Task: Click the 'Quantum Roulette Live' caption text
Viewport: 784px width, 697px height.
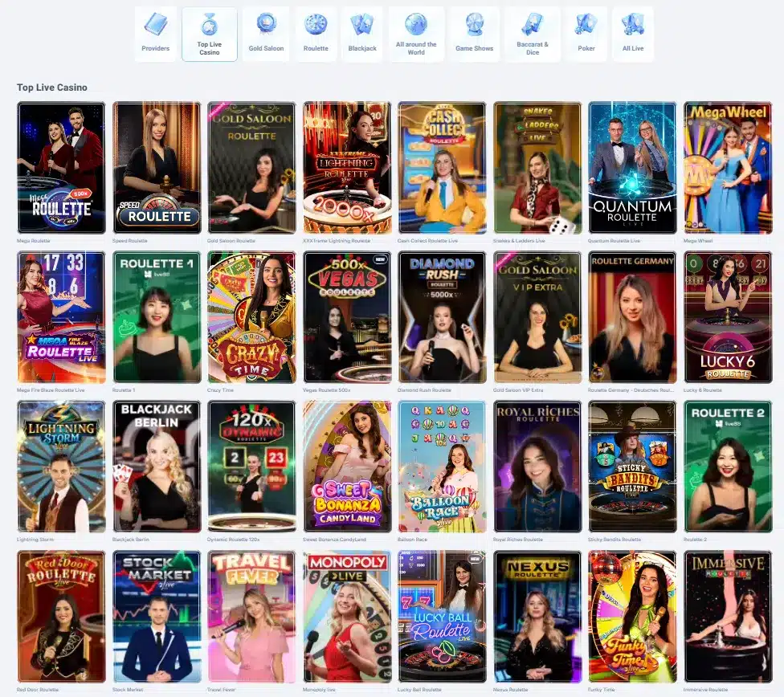Action: click(x=615, y=241)
